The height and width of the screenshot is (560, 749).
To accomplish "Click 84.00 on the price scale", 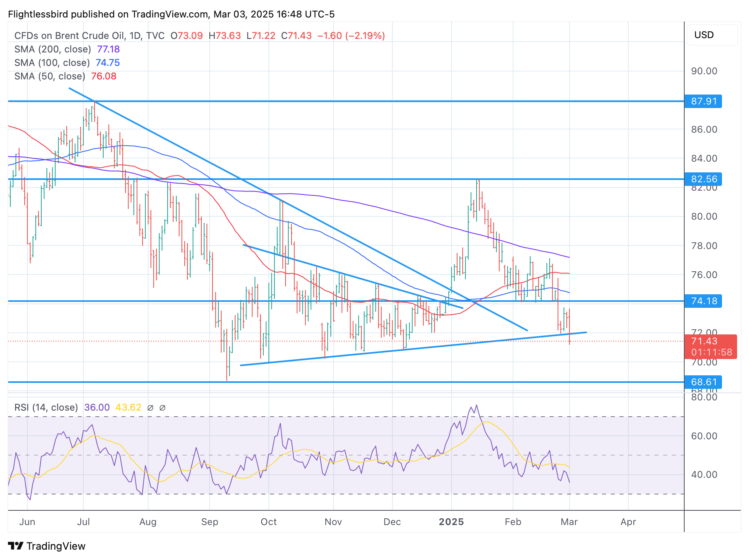I will [x=704, y=158].
